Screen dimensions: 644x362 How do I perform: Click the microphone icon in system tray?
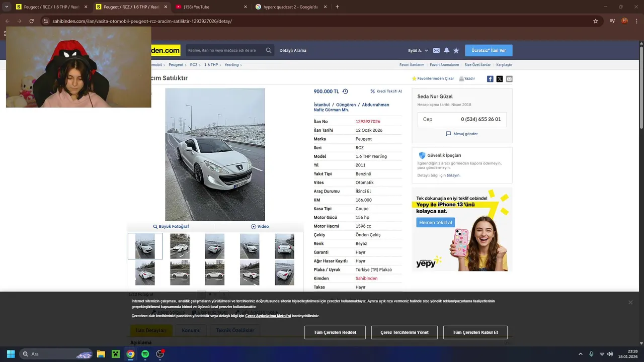[591, 354]
